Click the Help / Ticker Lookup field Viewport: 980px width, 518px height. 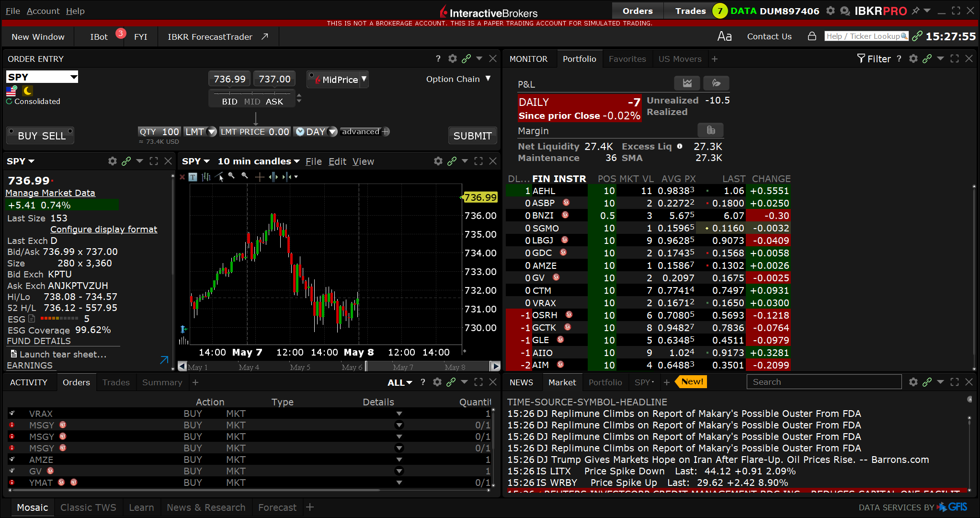point(866,36)
